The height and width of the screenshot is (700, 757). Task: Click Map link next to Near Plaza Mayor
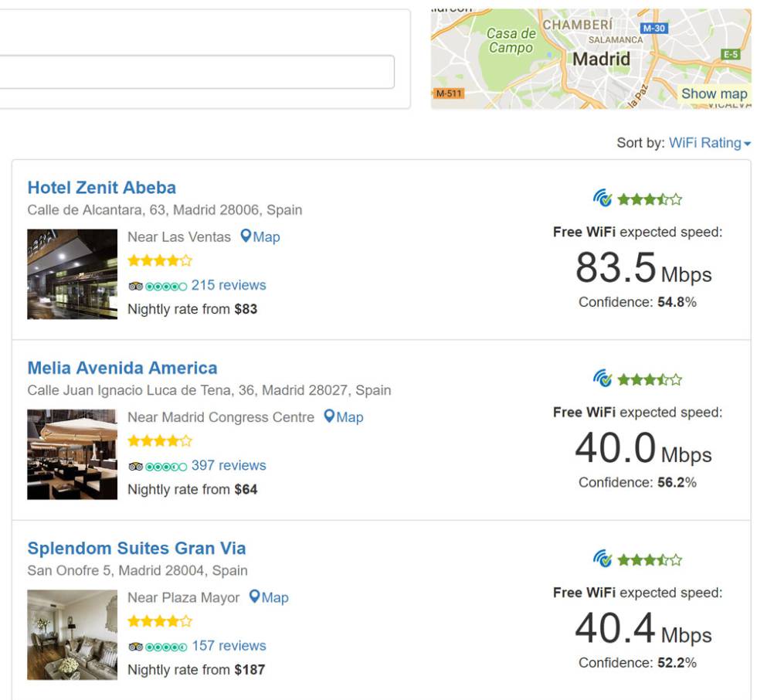(275, 597)
